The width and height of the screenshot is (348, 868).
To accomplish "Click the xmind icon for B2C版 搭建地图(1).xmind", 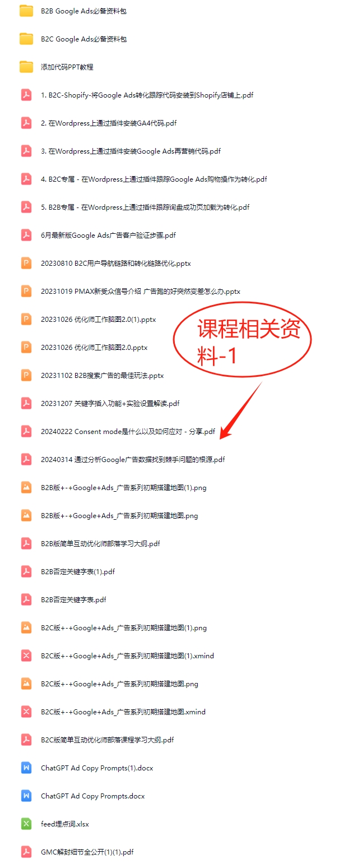I will 26,655.
